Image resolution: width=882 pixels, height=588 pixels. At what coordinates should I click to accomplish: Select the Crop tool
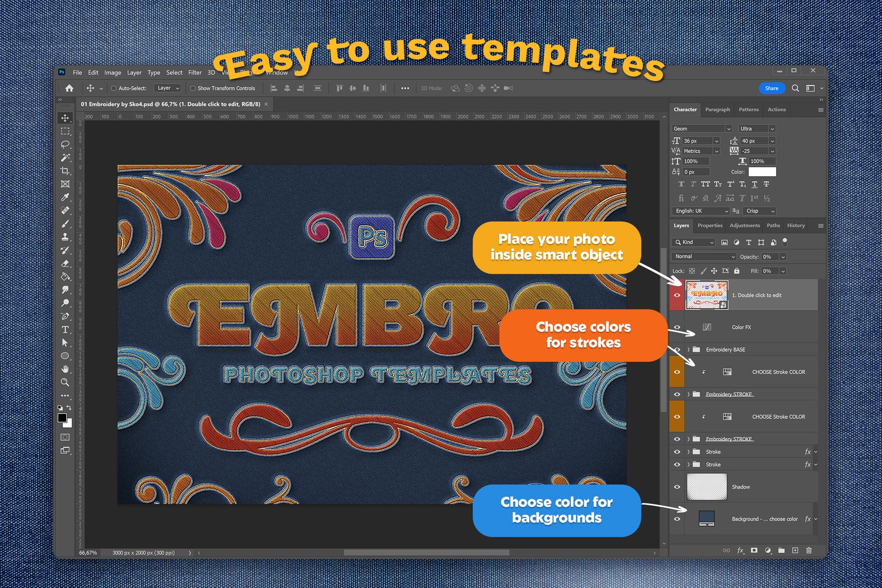click(65, 171)
